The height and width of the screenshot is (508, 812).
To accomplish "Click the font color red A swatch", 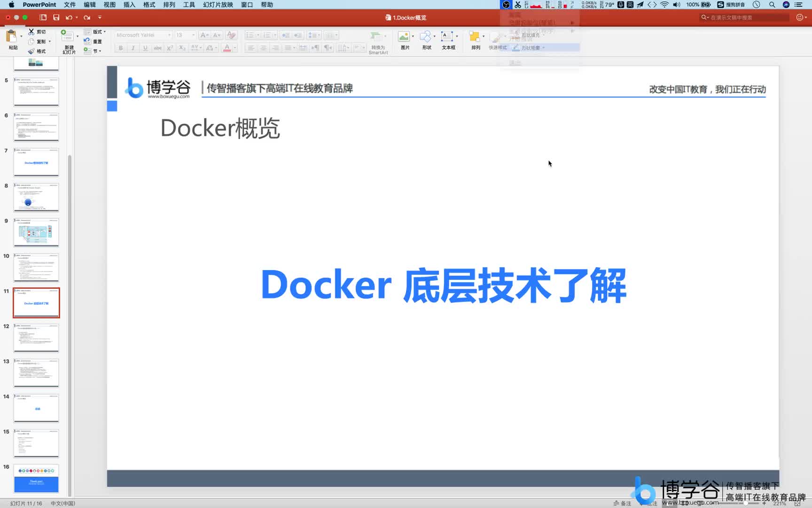I will click(227, 48).
